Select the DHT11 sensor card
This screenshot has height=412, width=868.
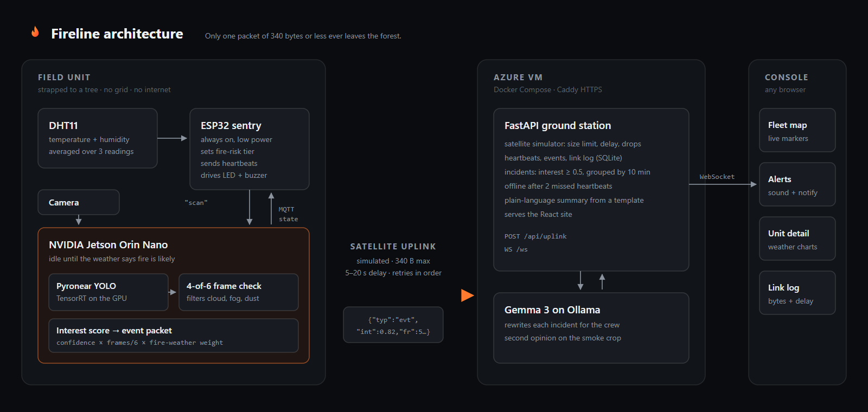tap(98, 138)
